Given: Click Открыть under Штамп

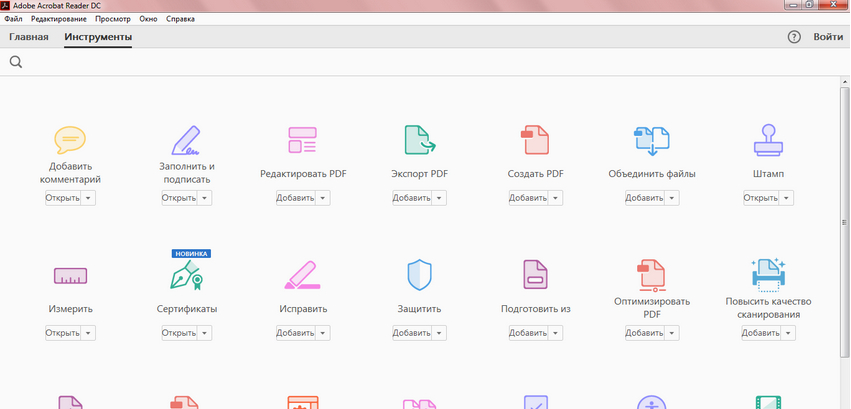Looking at the screenshot, I should coord(761,198).
